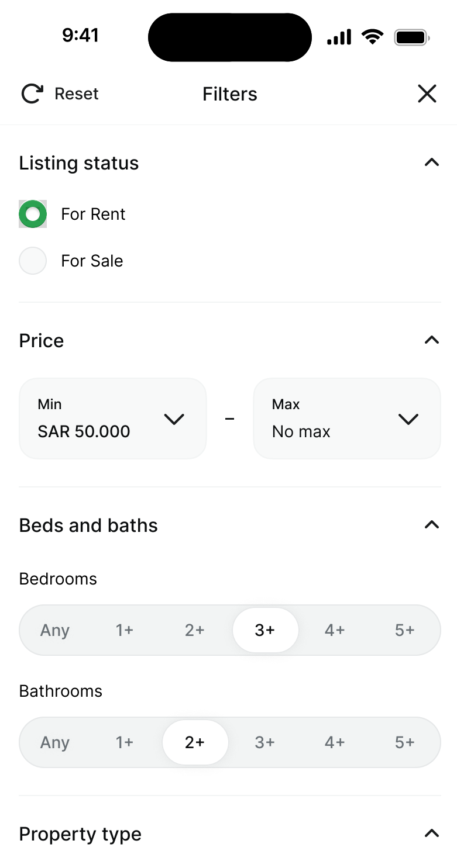457x868 pixels.
Task: Tap the cellular signal bars icon
Action: click(x=339, y=37)
